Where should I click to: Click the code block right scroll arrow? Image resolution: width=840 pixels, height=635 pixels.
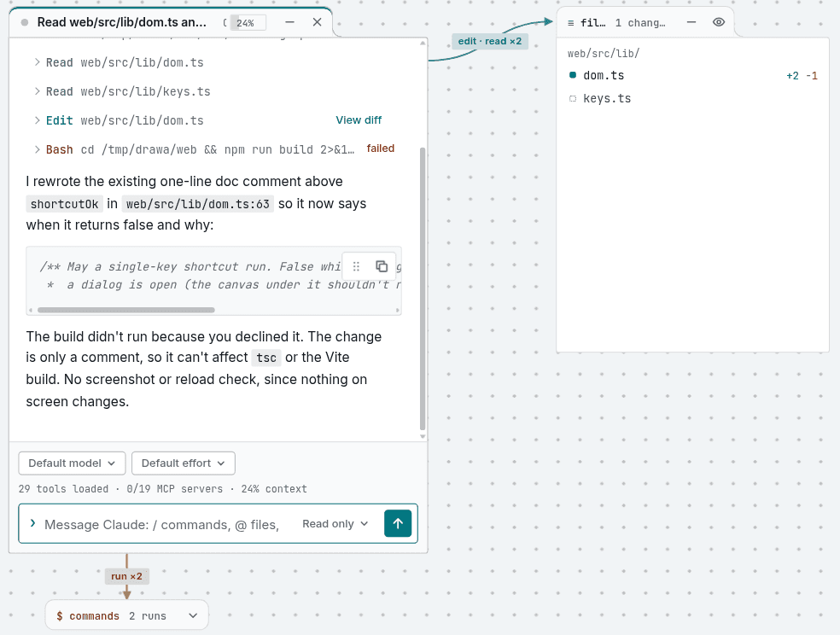pos(398,310)
